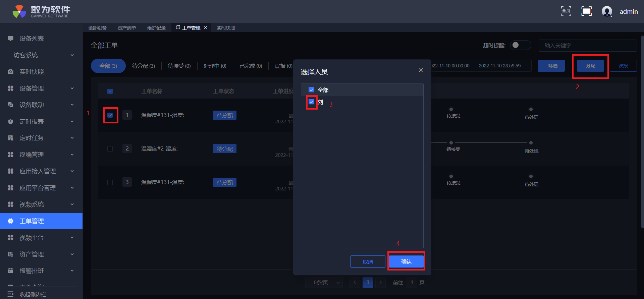Select the 全部 (3) filter tab
Screen dimensions: 644x299
tap(108, 66)
